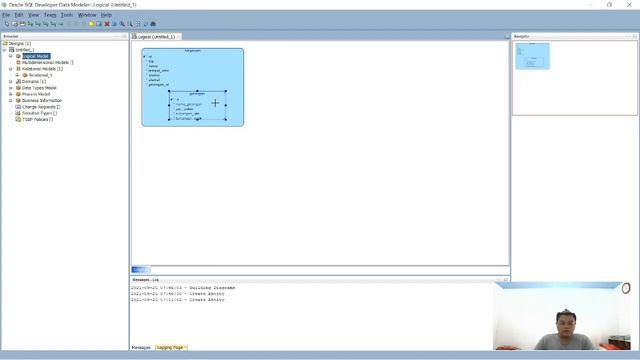The width and height of the screenshot is (640, 360).
Task: Close the Logging Page tab
Action: click(x=186, y=347)
